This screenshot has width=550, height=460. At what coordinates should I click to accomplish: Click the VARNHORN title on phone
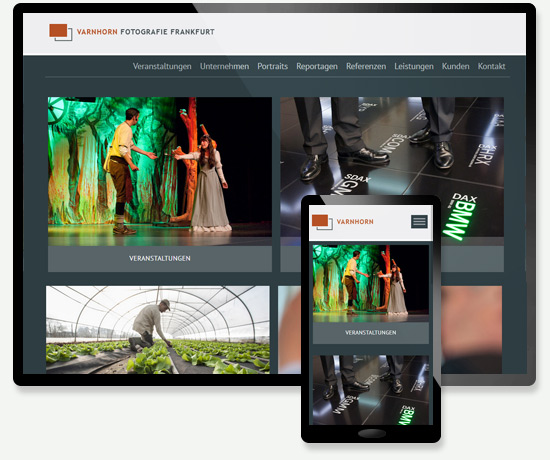pyautogui.click(x=355, y=222)
